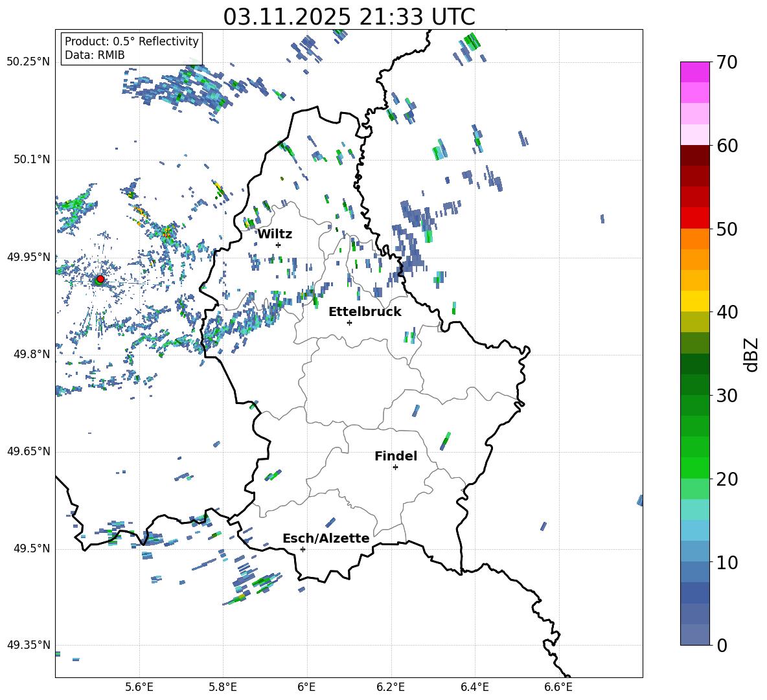Click the Ettelbruck city label
Image resolution: width=767 pixels, height=700 pixels.
pos(365,312)
